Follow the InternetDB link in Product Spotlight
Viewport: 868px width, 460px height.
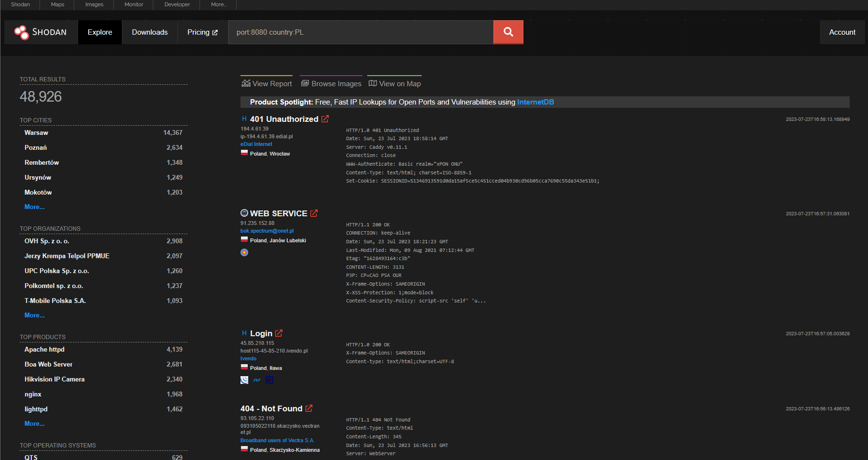(535, 102)
